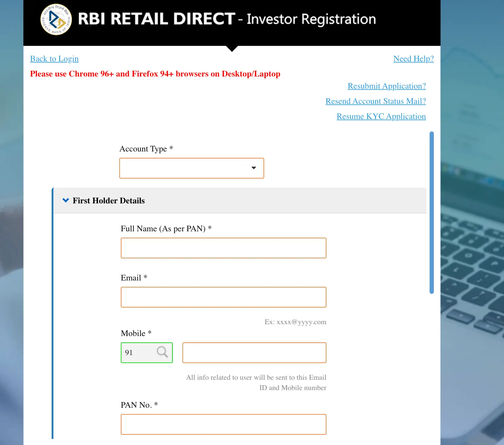Click the blue vertical form scrollbar
The width and height of the screenshot is (504, 445).
click(x=432, y=212)
